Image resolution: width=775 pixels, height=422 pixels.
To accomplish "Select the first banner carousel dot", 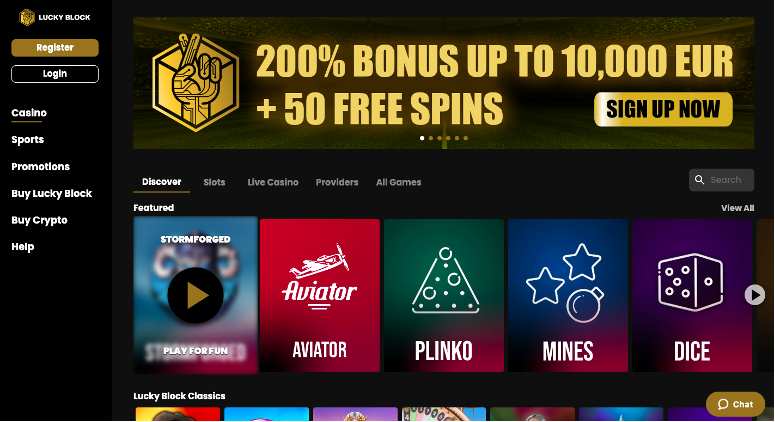I will 422,138.
